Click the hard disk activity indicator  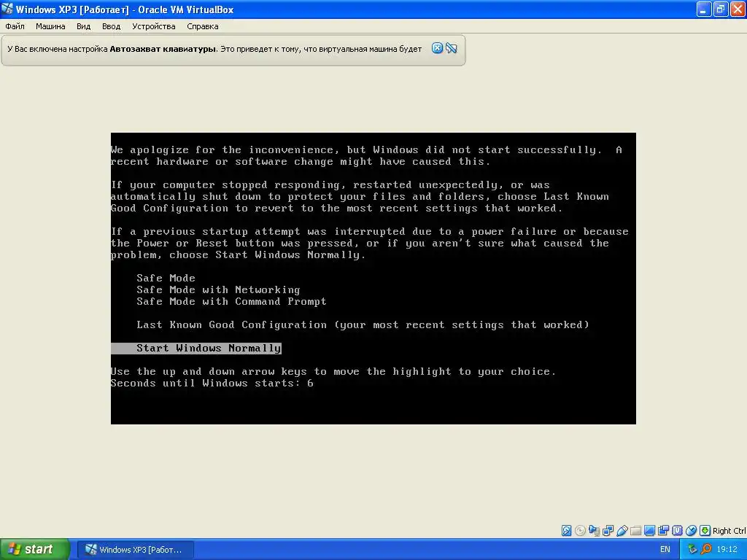[x=566, y=531]
